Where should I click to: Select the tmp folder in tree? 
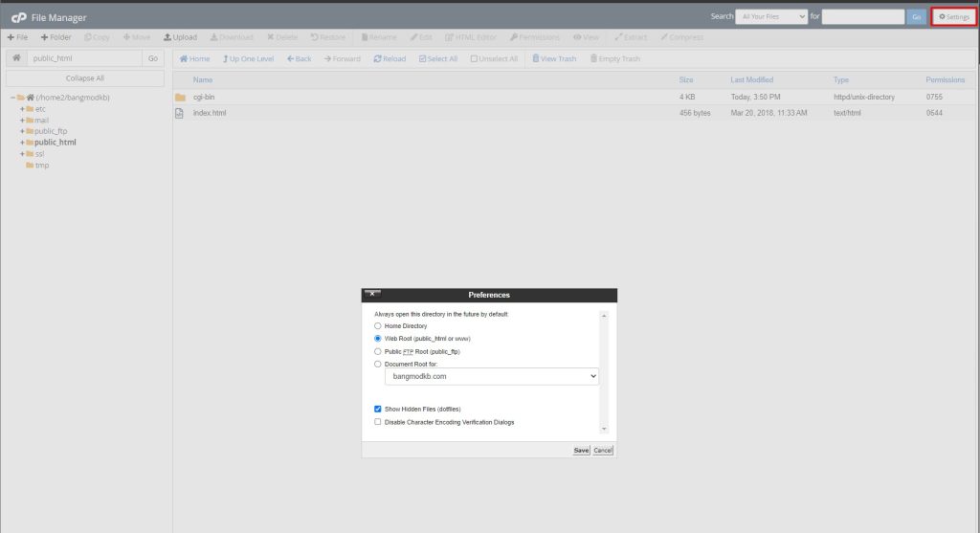pos(42,165)
